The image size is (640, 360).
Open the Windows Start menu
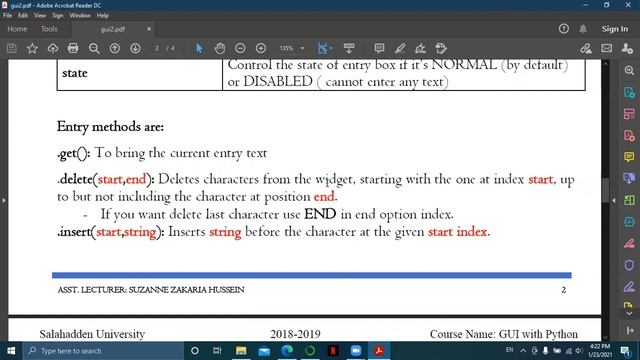point(11,351)
